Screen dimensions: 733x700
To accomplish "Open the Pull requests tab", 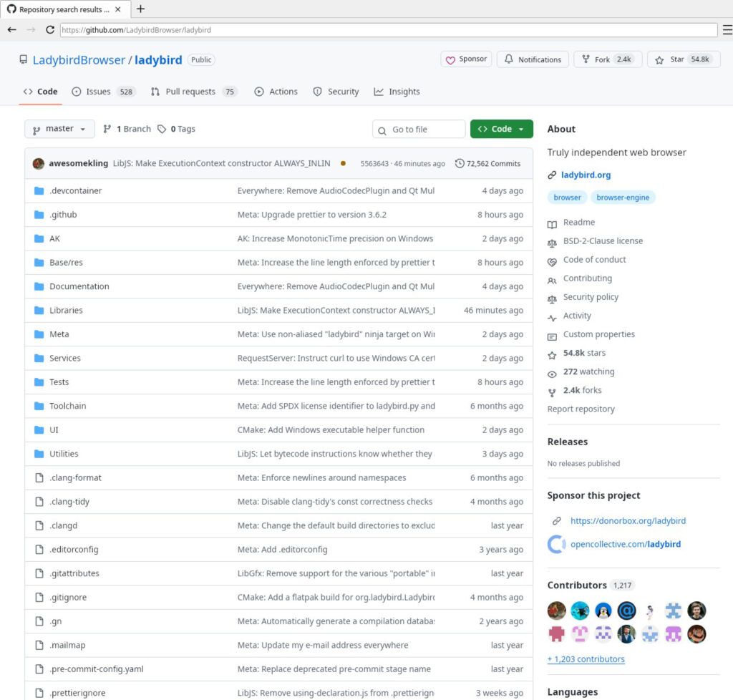I will (x=193, y=92).
